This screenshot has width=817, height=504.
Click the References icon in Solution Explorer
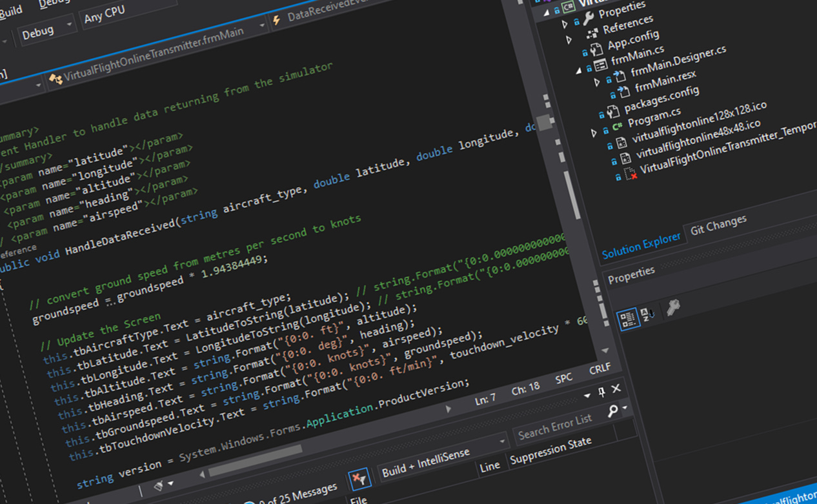pyautogui.click(x=592, y=34)
